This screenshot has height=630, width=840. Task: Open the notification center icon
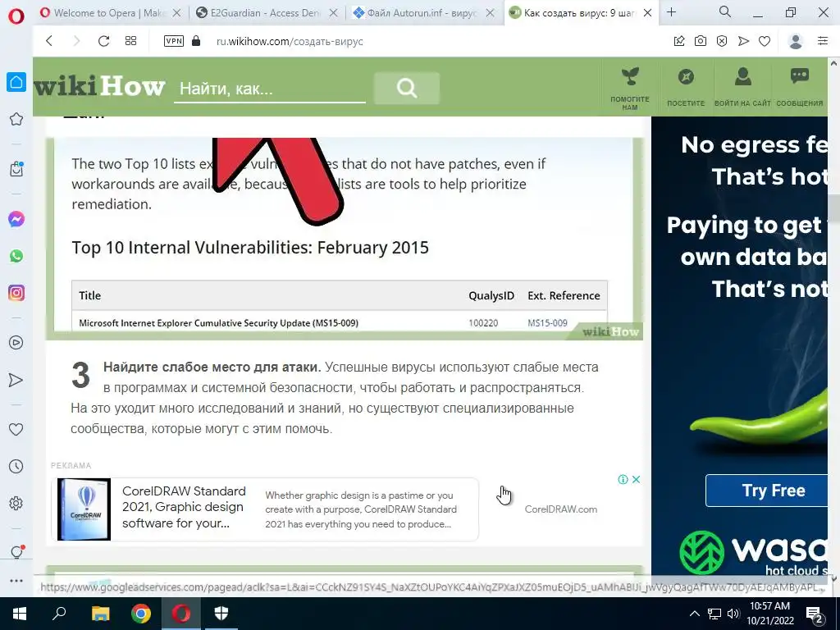point(815,614)
